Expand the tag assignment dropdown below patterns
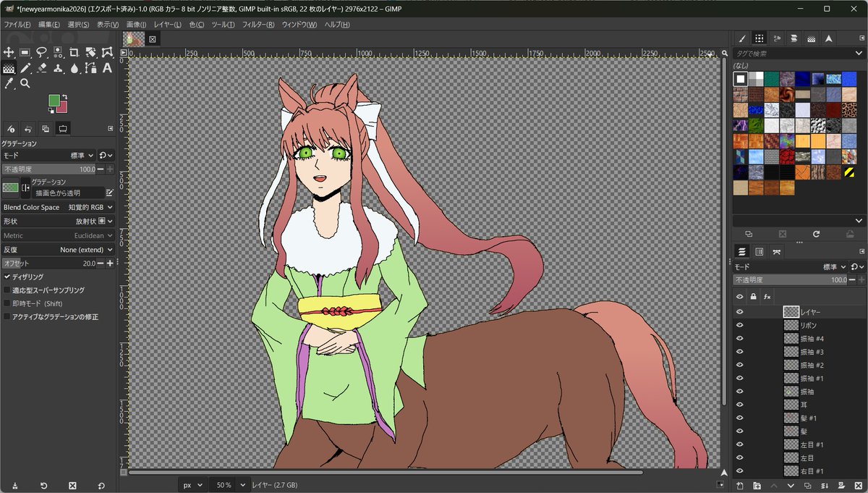 point(859,221)
